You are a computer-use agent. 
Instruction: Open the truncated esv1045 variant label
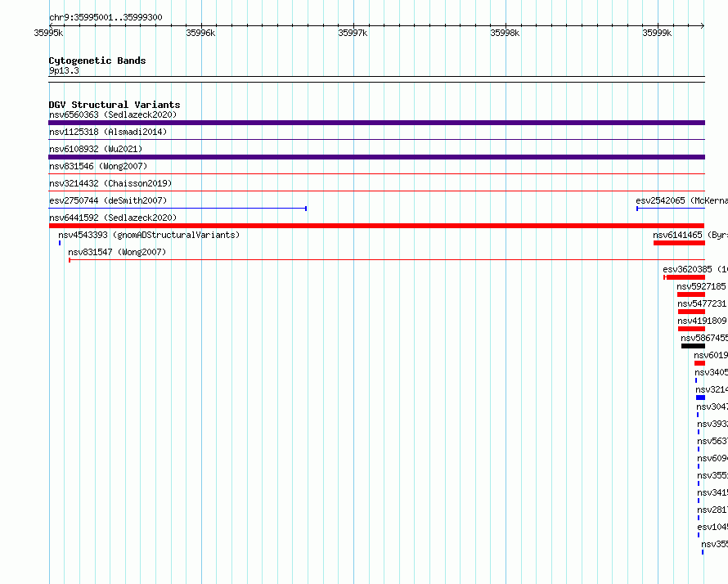pos(712,527)
